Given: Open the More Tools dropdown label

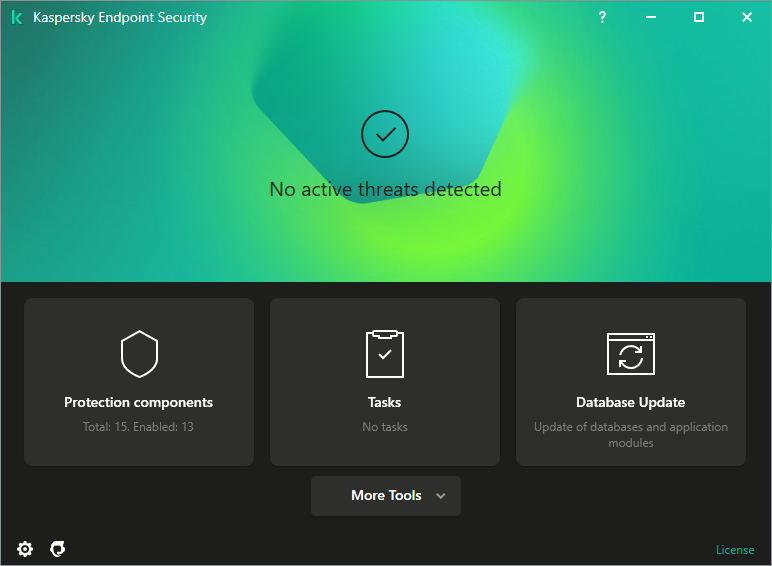Looking at the screenshot, I should (386, 496).
